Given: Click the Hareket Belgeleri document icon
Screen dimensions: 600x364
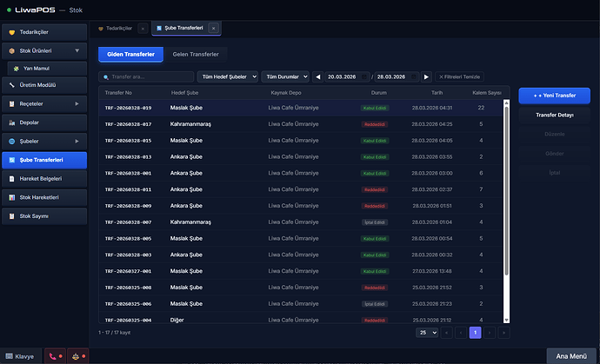Looking at the screenshot, I should pyautogui.click(x=11, y=178).
